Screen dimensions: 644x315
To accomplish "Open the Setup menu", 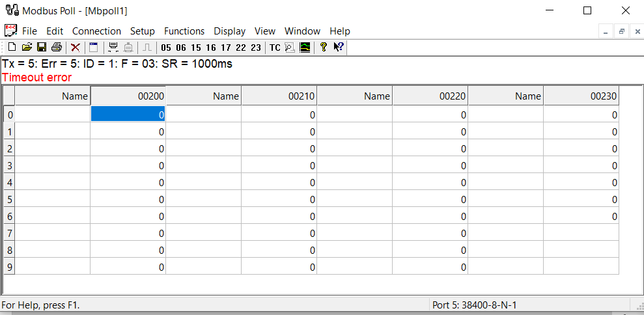I will (143, 31).
